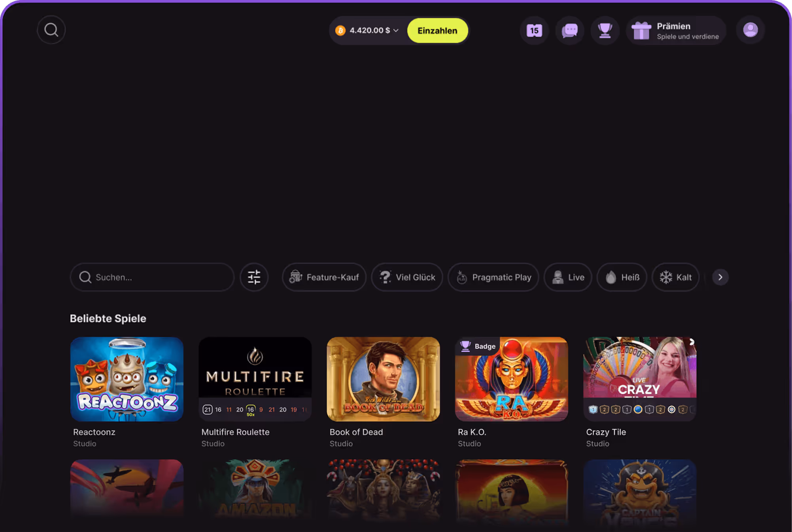The width and height of the screenshot is (792, 532).
Task: Select the Feature-Kauf category filter
Action: (324, 277)
